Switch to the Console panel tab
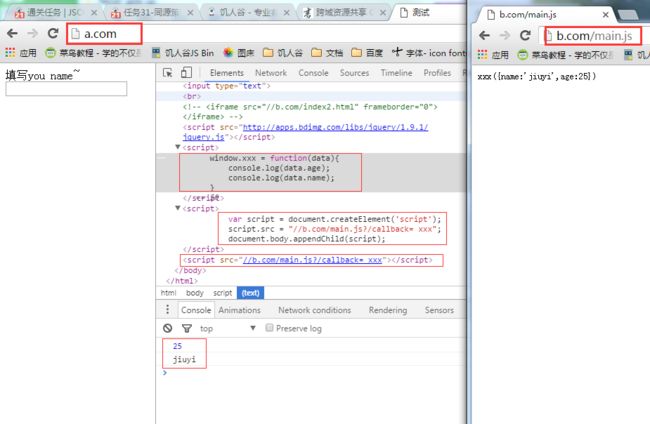650x424 pixels. (x=313, y=73)
